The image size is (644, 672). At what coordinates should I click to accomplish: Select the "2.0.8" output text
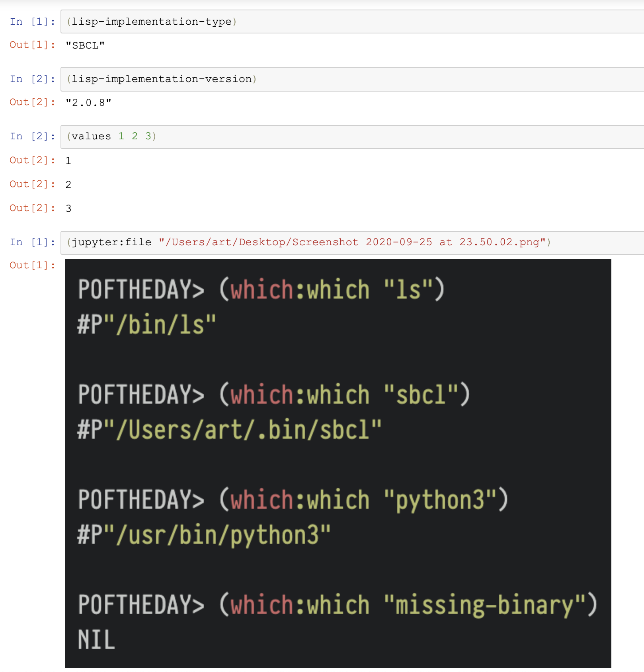(x=88, y=103)
